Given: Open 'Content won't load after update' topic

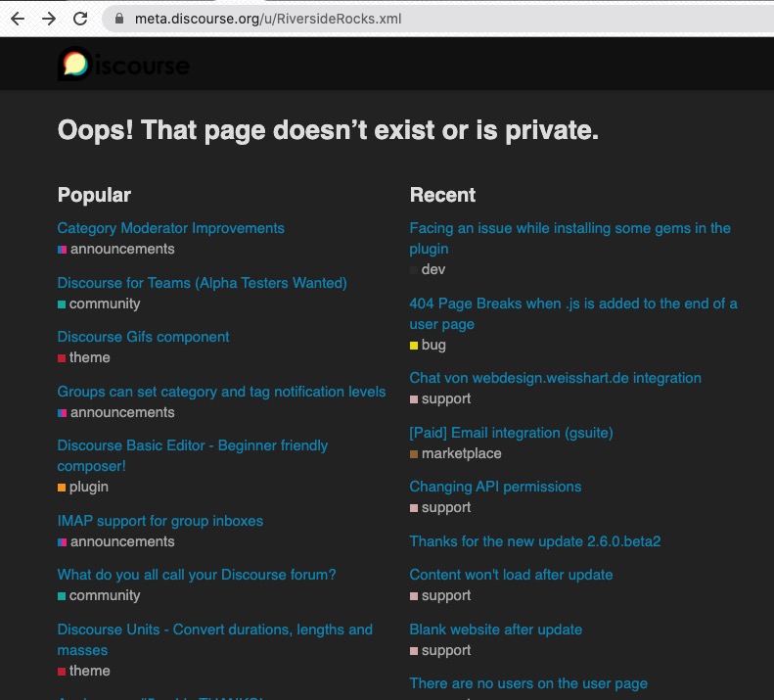Looking at the screenshot, I should coord(511,575).
